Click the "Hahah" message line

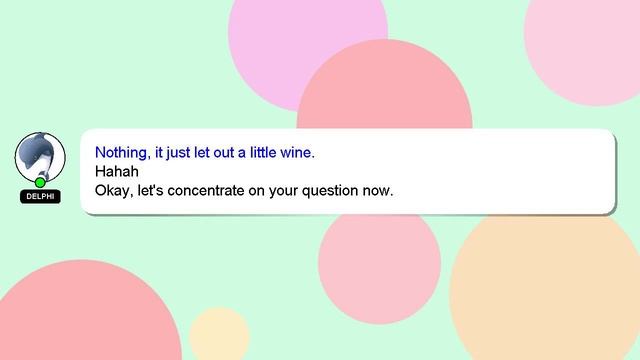[x=117, y=171]
